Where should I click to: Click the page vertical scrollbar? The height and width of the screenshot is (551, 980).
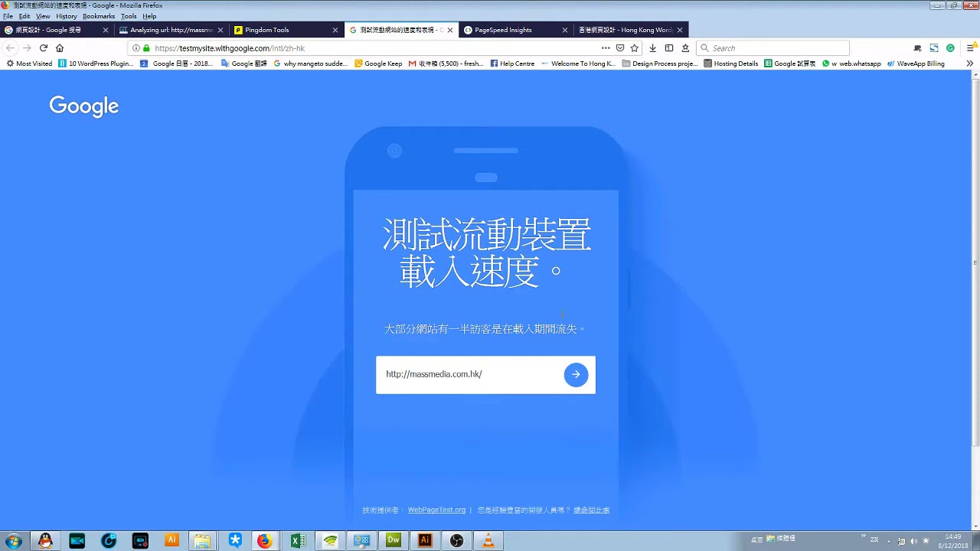pos(975,262)
